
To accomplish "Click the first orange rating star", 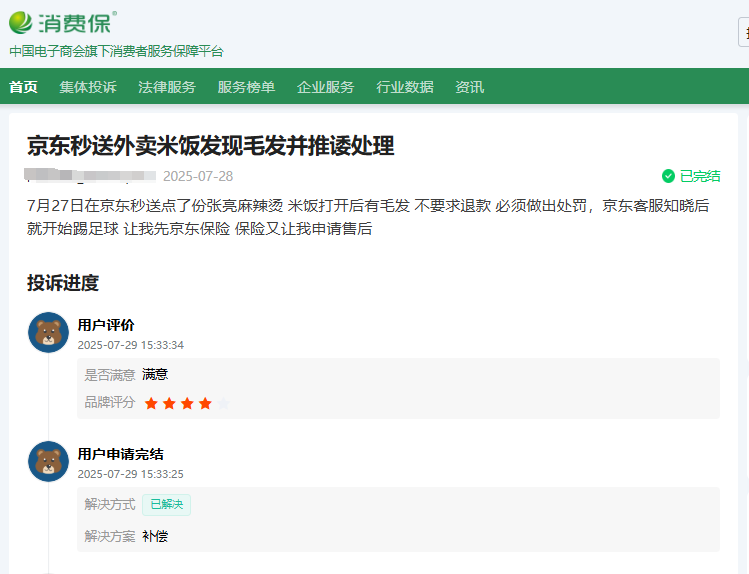I will 151,404.
